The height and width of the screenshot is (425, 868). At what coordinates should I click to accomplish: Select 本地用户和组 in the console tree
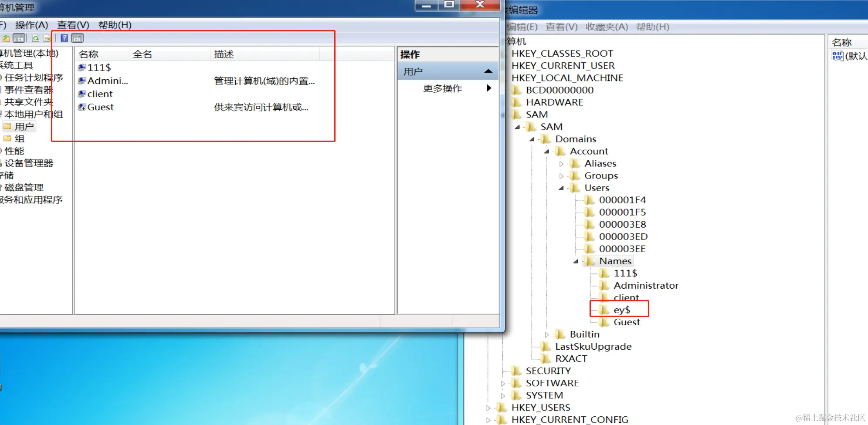[x=34, y=114]
